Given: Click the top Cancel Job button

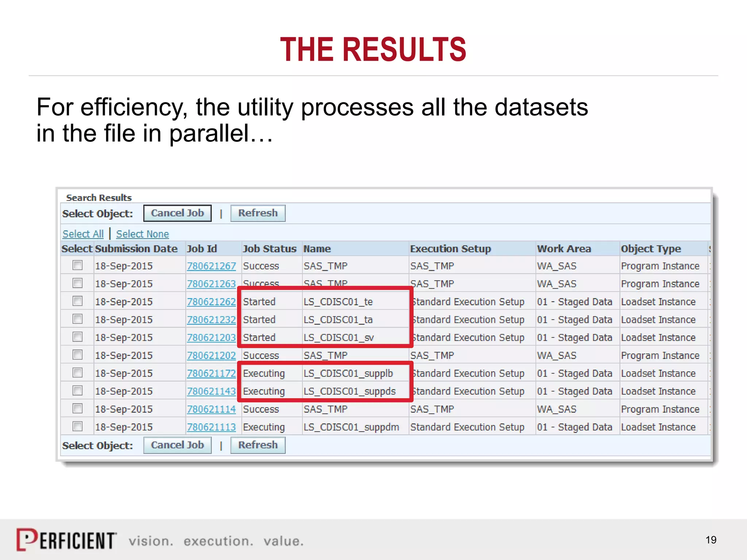Looking at the screenshot, I should tap(177, 213).
